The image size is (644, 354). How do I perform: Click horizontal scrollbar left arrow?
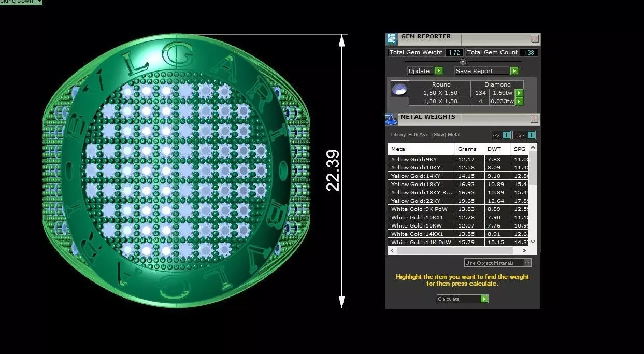tap(392, 250)
